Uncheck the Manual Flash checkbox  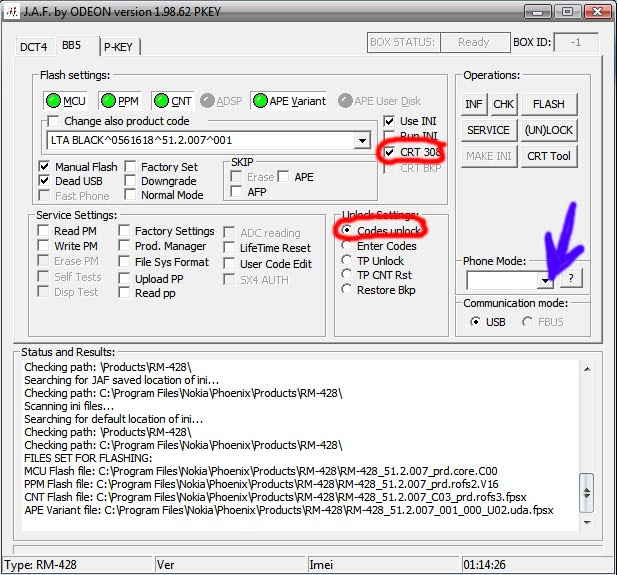tap(44, 166)
